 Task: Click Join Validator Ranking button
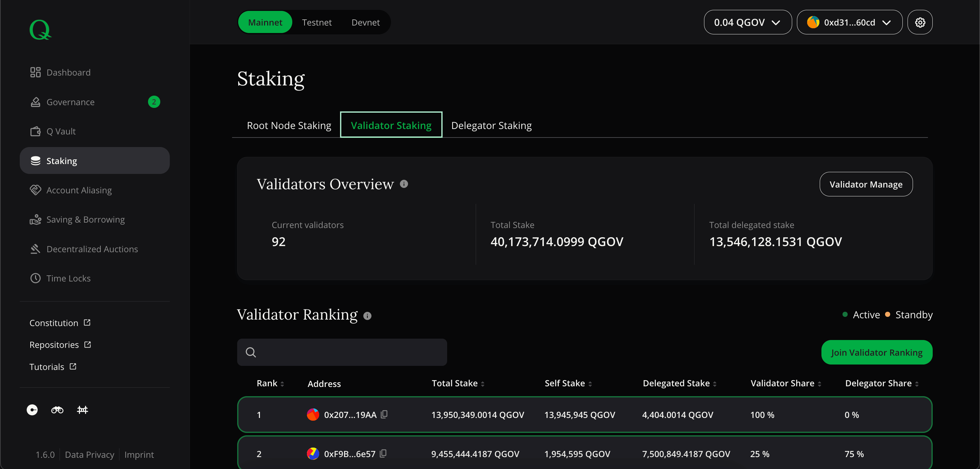876,352
